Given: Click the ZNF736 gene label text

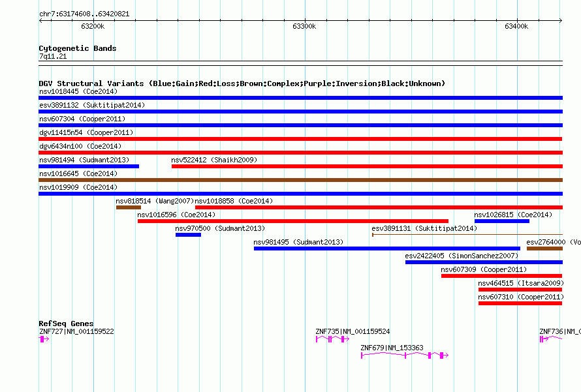Looking at the screenshot, I should [560, 331].
